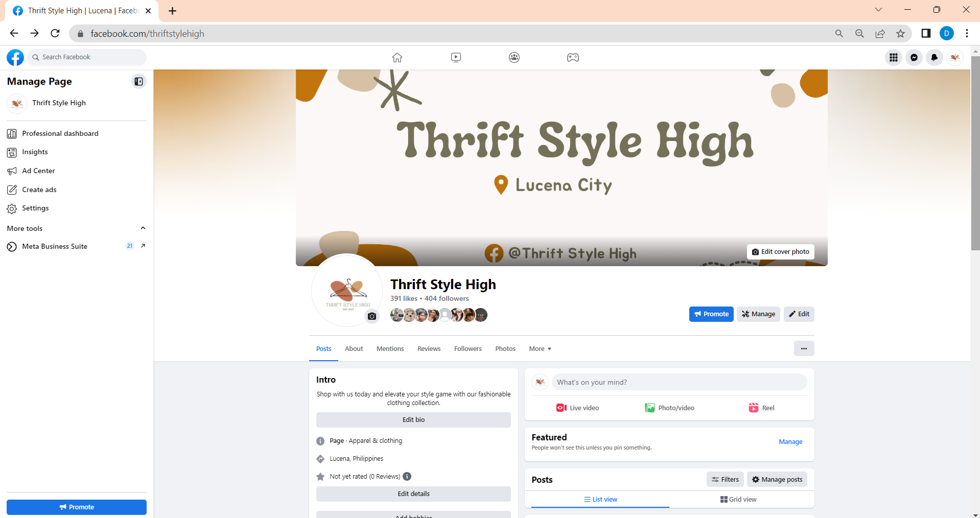
Task: Collapse the Manage Page sidebar icon
Action: click(x=138, y=82)
